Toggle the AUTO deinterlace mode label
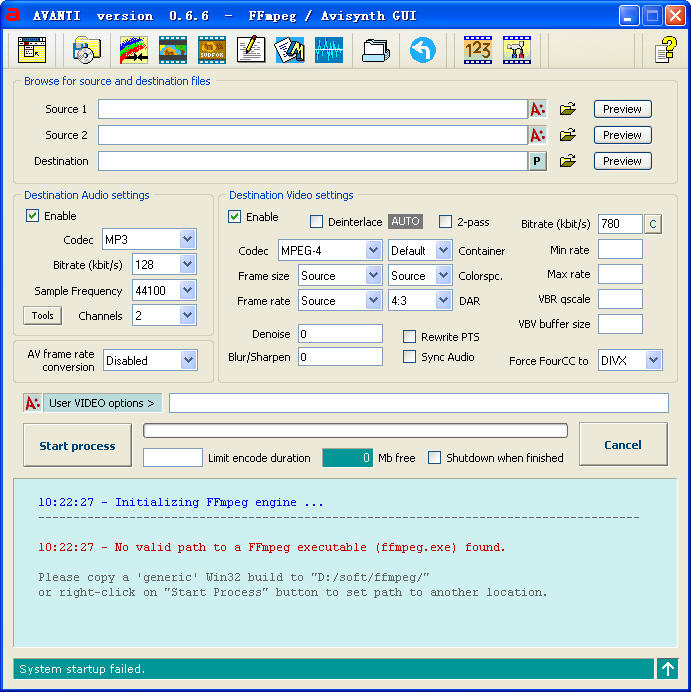691x692 pixels. point(406,221)
